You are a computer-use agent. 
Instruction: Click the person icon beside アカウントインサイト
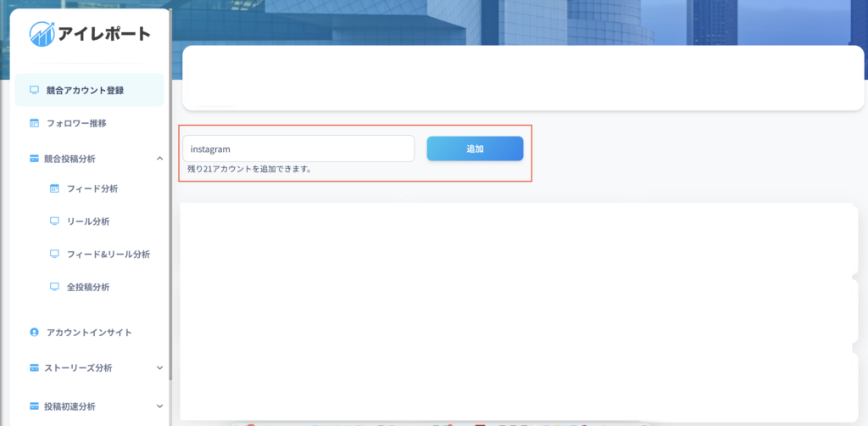35,333
